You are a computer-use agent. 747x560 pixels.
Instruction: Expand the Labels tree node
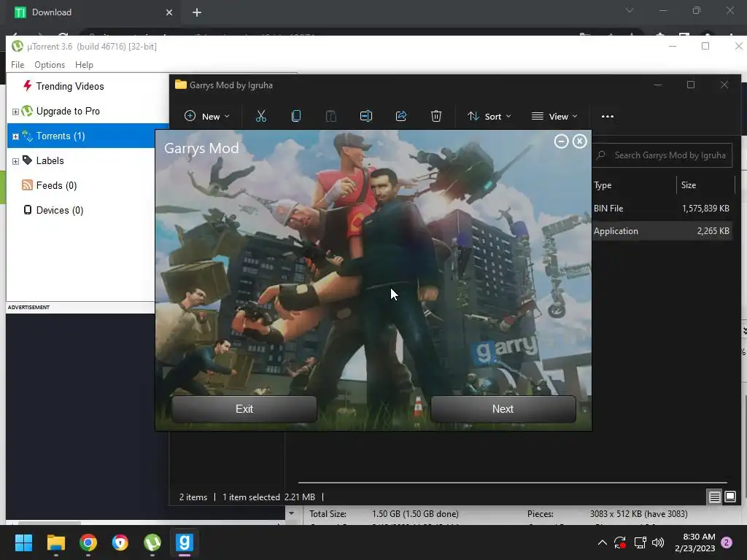pos(16,161)
